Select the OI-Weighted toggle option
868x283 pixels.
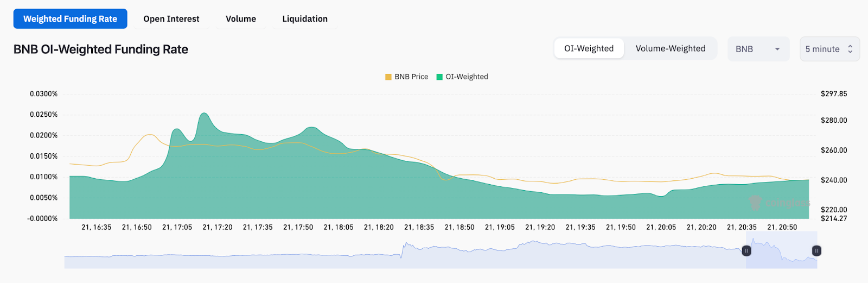click(589, 48)
